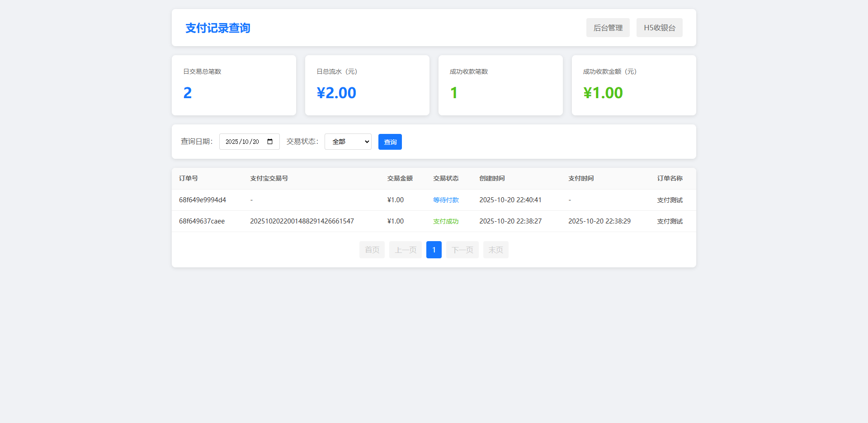Expand the 交易状态 dropdown showing 全部
868x423 pixels.
[348, 142]
